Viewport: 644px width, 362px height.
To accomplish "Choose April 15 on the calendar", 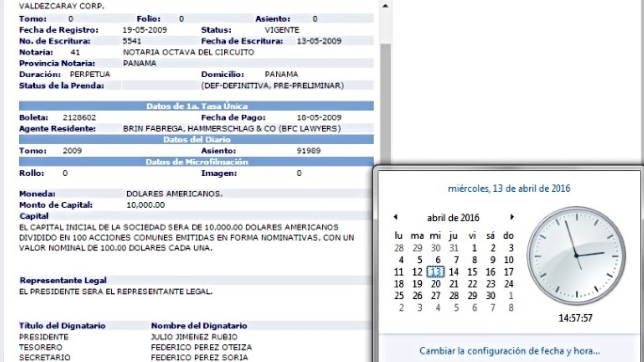I will click(472, 272).
